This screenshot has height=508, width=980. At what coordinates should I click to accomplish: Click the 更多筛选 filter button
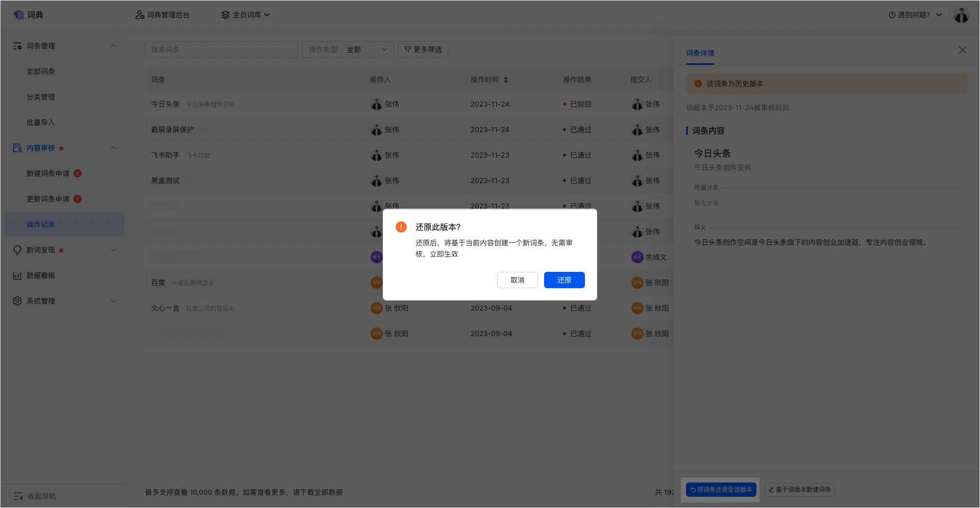pyautogui.click(x=423, y=49)
